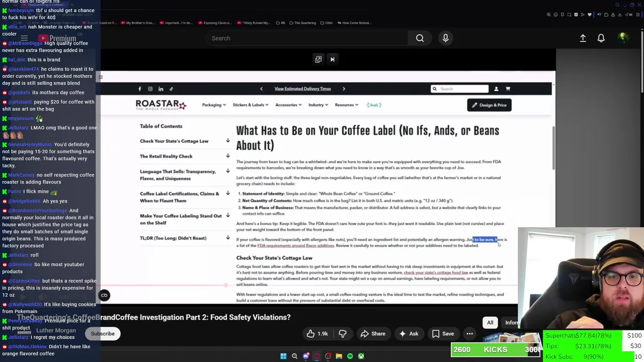Jump to The Retail Reality Check section
The image size is (644, 362).
pyautogui.click(x=166, y=156)
